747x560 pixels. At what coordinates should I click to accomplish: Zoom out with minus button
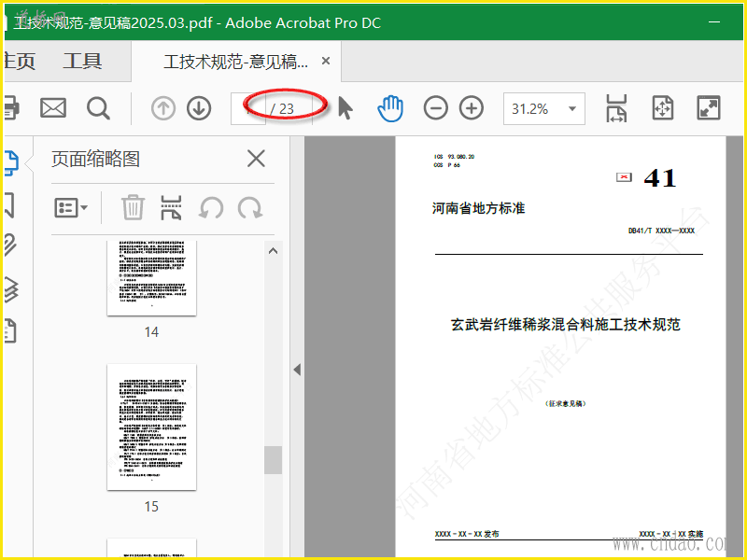point(435,108)
